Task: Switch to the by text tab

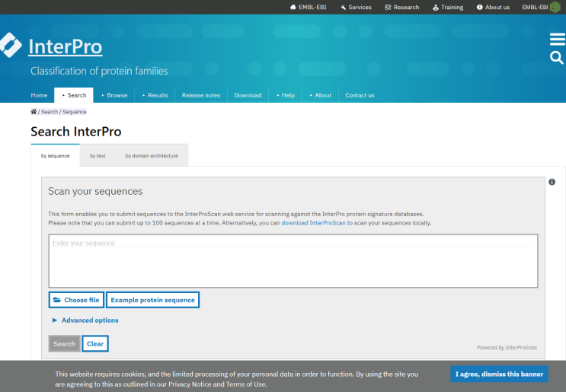Action: click(98, 155)
